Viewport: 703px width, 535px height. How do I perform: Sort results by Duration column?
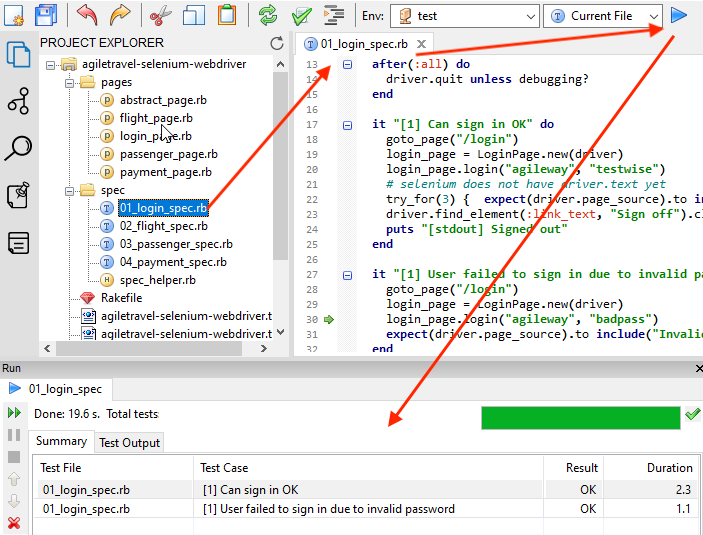[x=651, y=468]
